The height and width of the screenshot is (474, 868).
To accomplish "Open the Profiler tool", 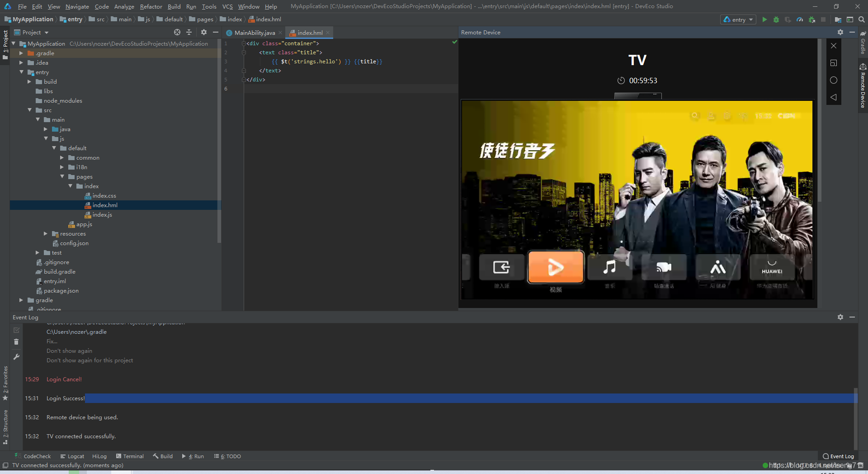I will (x=799, y=19).
